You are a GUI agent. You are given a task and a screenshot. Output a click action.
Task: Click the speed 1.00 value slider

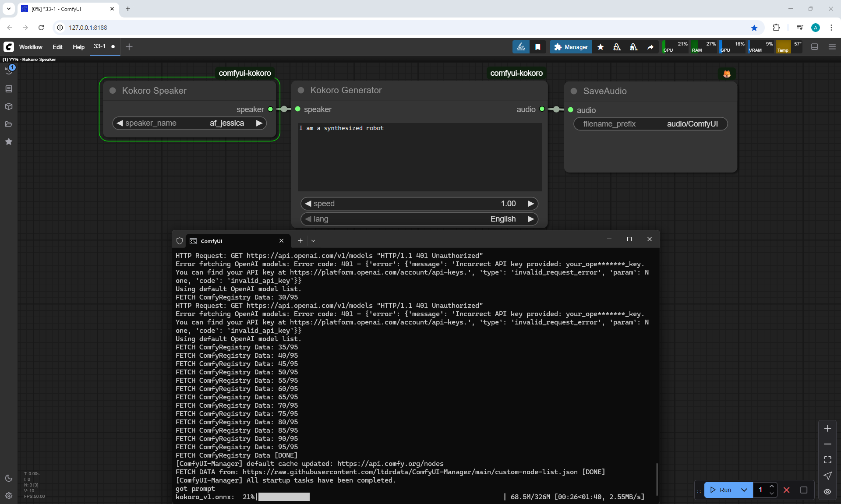coord(419,204)
